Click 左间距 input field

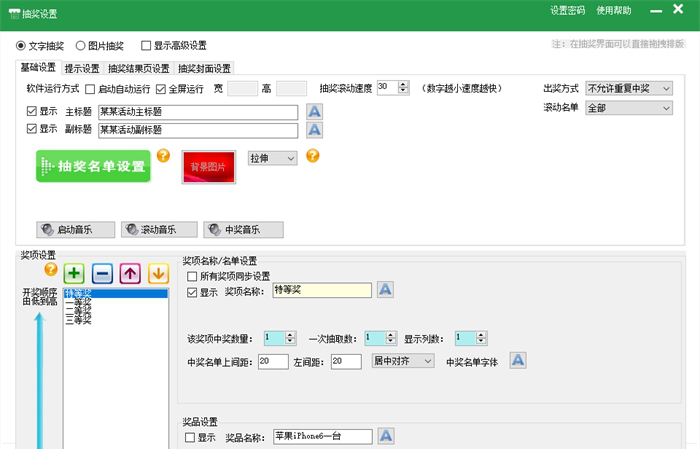(346, 361)
